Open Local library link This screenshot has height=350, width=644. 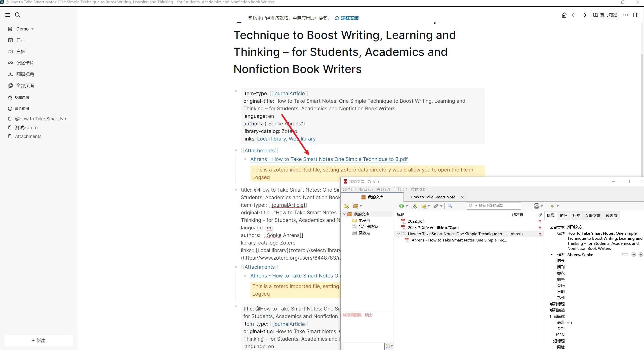(271, 139)
